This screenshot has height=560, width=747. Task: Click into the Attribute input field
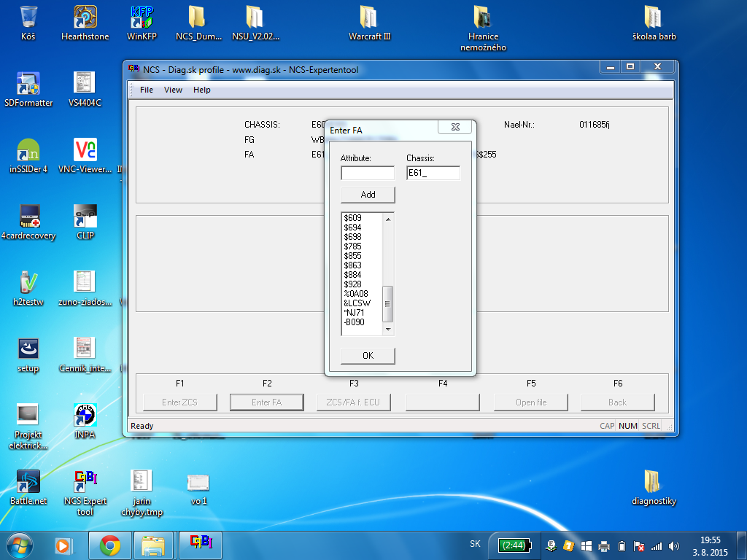(368, 174)
